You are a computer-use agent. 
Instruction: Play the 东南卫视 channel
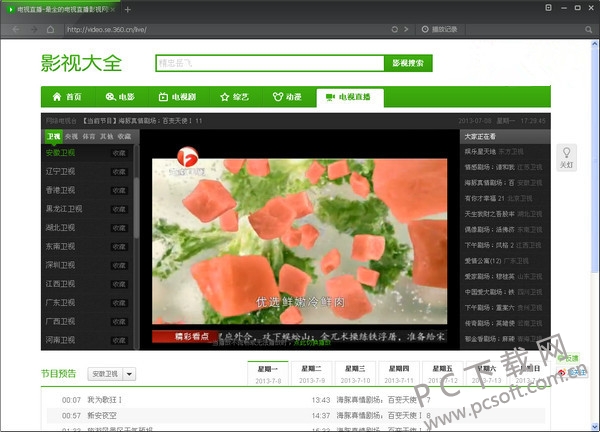click(60, 246)
